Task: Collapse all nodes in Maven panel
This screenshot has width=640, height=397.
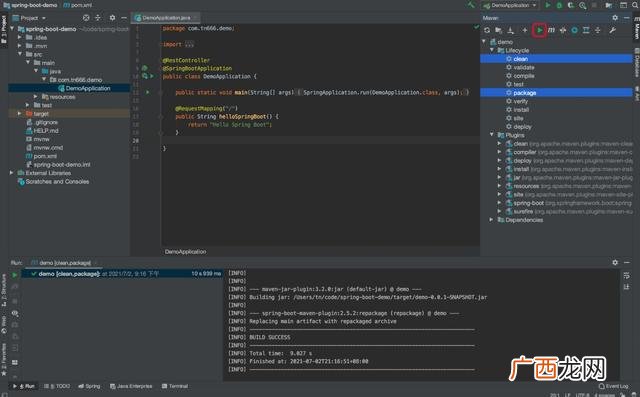Action: pos(598,30)
